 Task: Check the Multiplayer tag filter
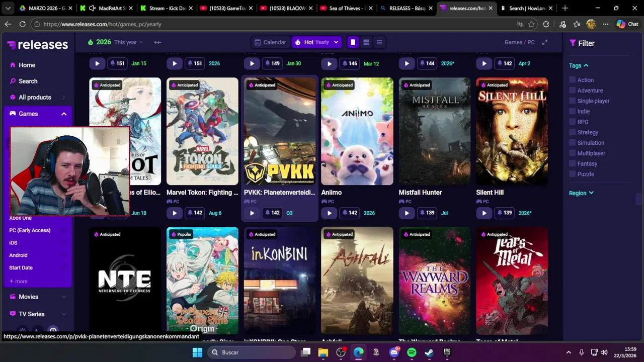coord(572,153)
